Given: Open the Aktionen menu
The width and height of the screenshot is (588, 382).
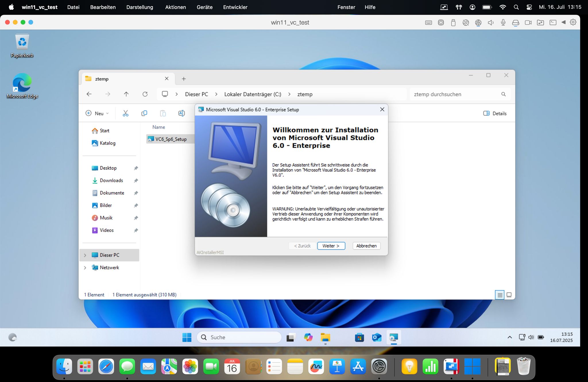Looking at the screenshot, I should (x=175, y=7).
